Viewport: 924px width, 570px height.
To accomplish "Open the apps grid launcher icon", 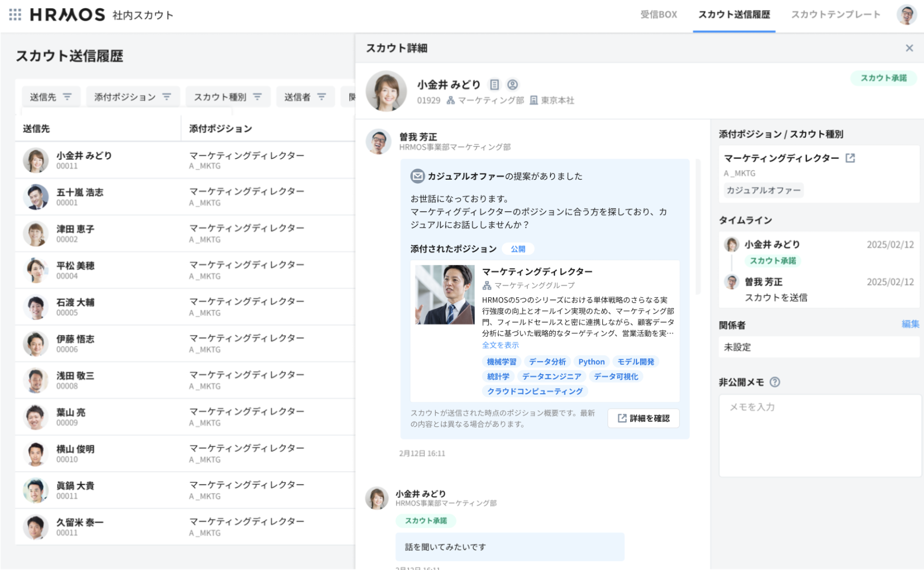I will 15,15.
